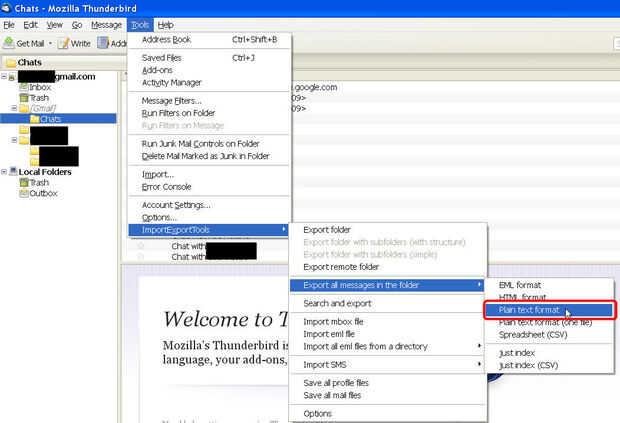
Task: Open the File menu
Action: (x=9, y=25)
